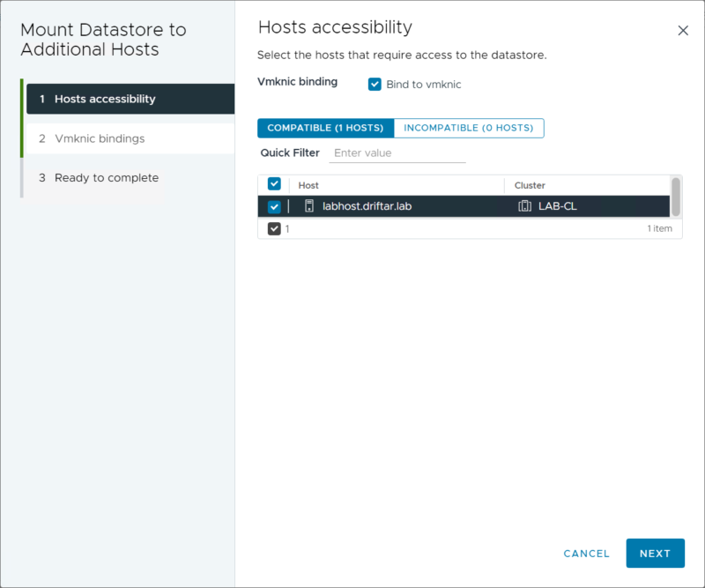Select the labhost.driftar.lab host name
Image resolution: width=705 pixels, height=588 pixels.
pyautogui.click(x=367, y=206)
